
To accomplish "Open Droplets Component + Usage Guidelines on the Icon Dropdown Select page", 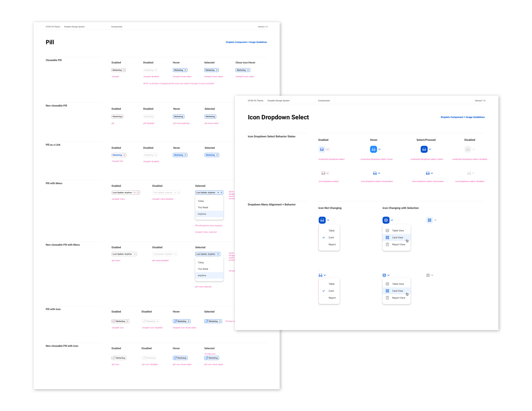I will [462, 117].
